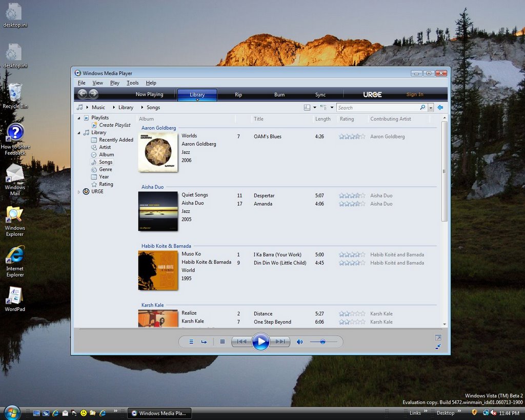The height and width of the screenshot is (420, 525).
Task: Switch to the Sync tab
Action: [320, 95]
